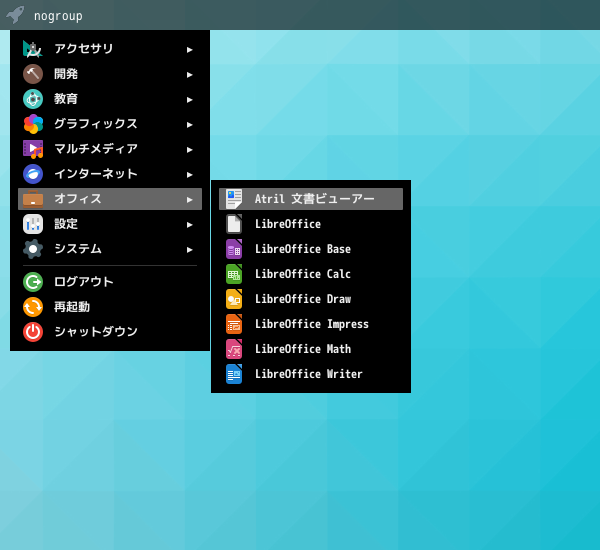Click シャットダウン to power off
This screenshot has width=600, height=550.
point(110,332)
